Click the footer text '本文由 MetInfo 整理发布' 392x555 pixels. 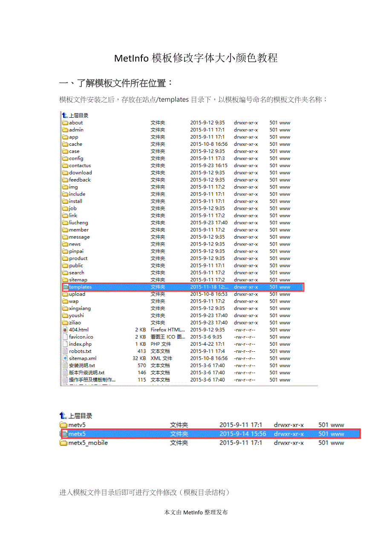click(x=196, y=512)
